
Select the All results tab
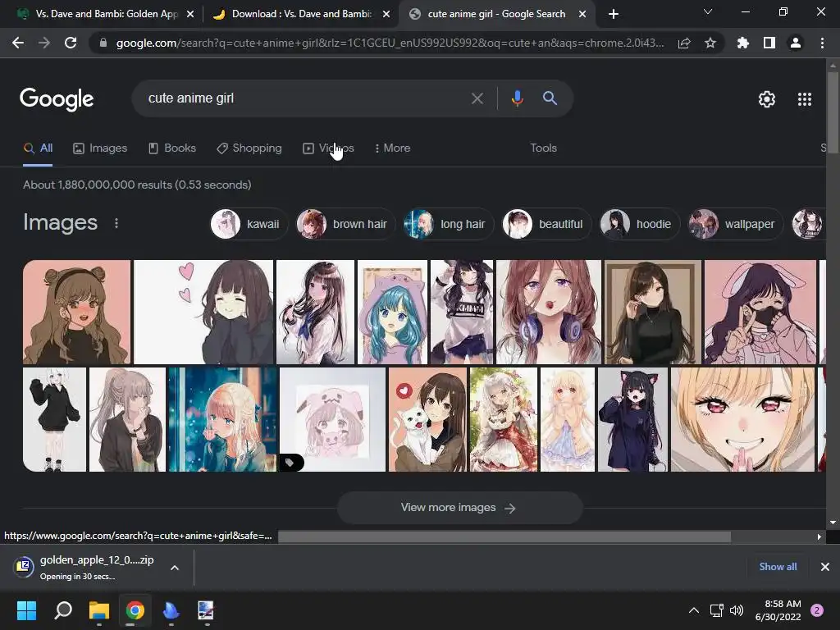pyautogui.click(x=38, y=148)
